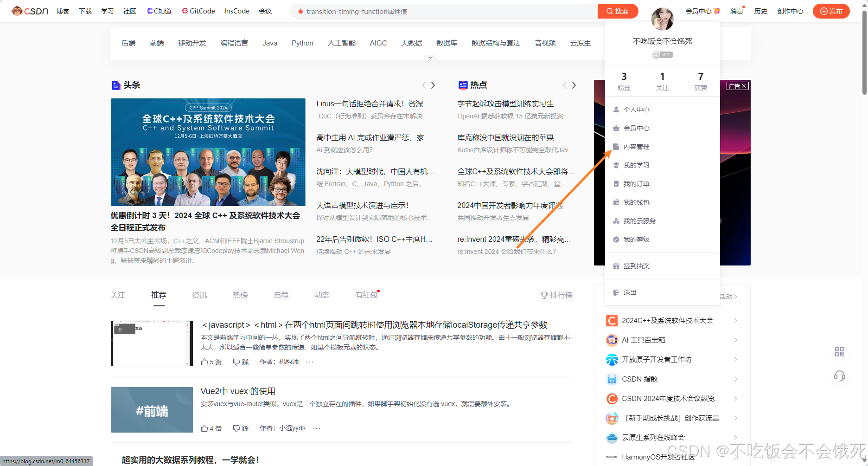Open the 历史 history icon
The width and height of the screenshot is (868, 466).
pyautogui.click(x=760, y=11)
